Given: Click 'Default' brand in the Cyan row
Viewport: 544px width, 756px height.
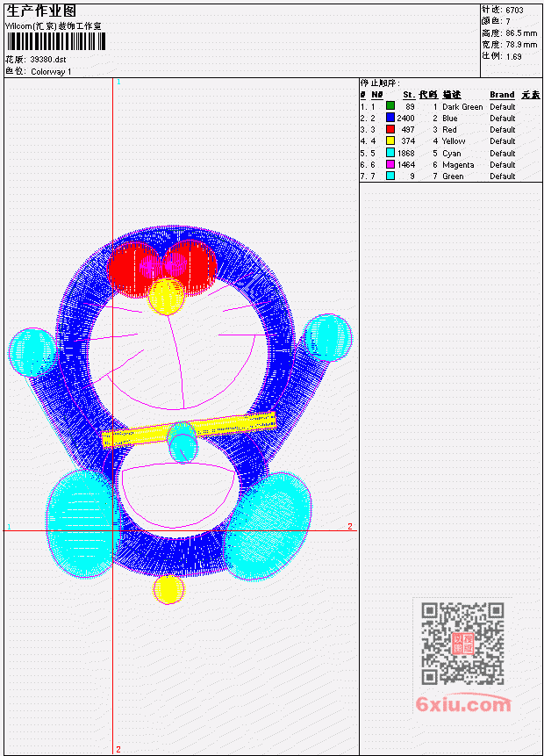Looking at the screenshot, I should (x=502, y=153).
